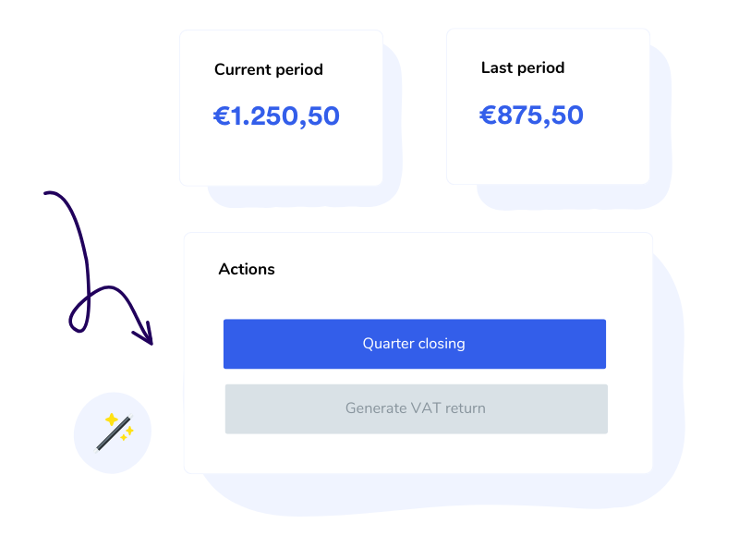Click the blank area right of the Actions heading

(x=462, y=270)
